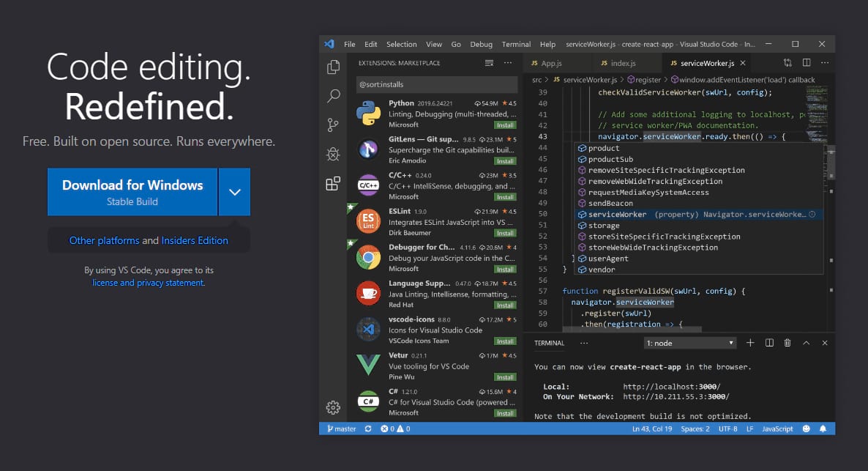The image size is (868, 471).
Task: Click the Manage gear icon at bottom left
Action: coord(333,407)
